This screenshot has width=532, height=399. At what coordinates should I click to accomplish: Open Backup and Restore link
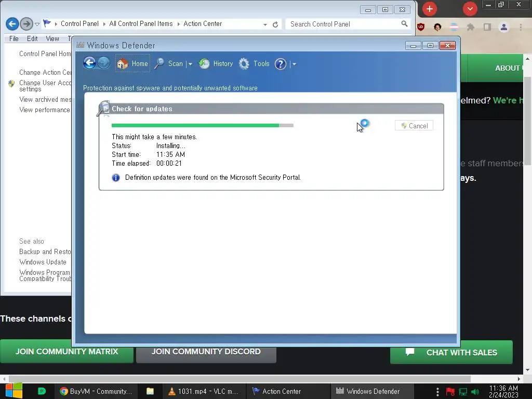(45, 252)
